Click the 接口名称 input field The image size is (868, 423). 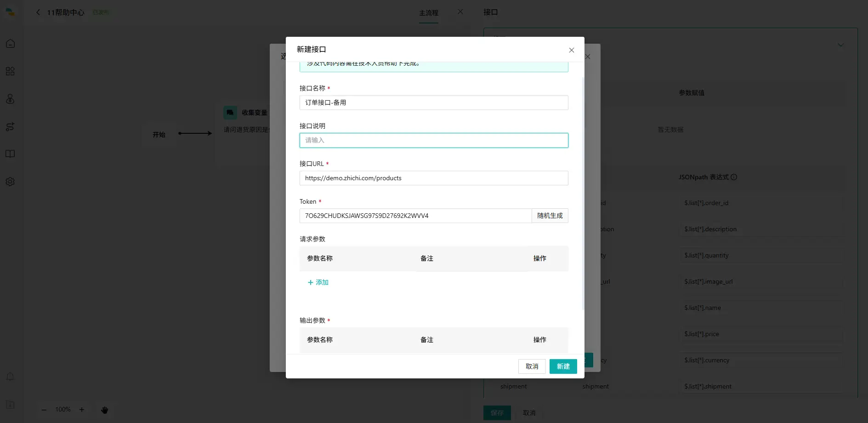(434, 103)
